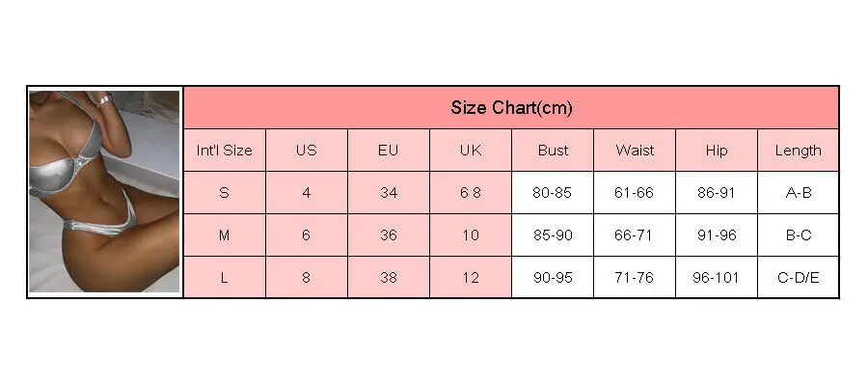Click the product photo thumbnail
Viewport: 868px width, 386px height.
(x=104, y=191)
